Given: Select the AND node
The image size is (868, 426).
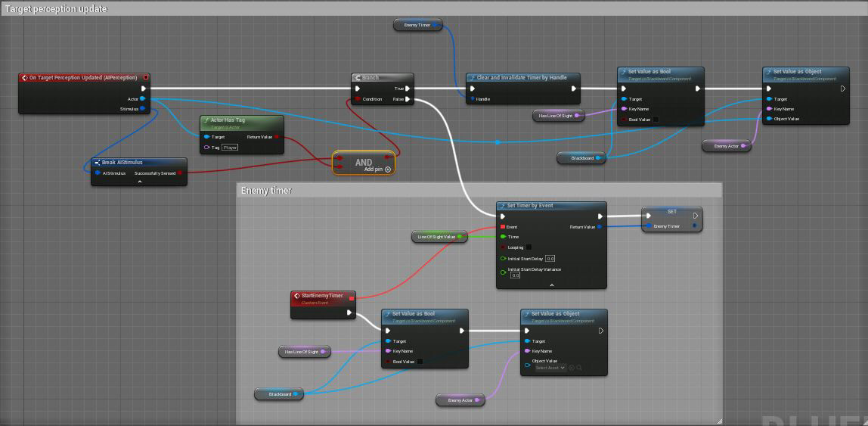Looking at the screenshot, I should pos(364,163).
